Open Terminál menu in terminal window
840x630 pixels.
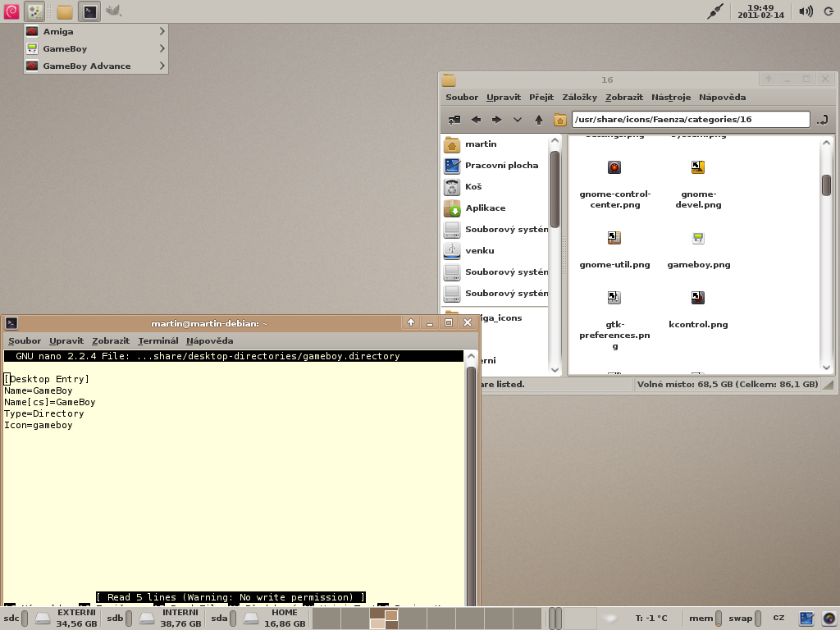pos(158,340)
